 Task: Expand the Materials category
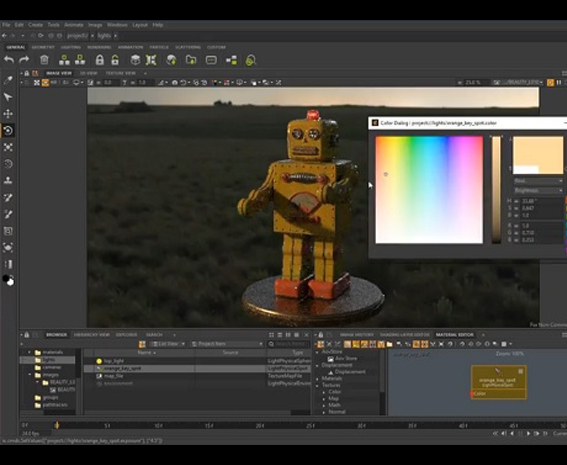tap(317, 379)
